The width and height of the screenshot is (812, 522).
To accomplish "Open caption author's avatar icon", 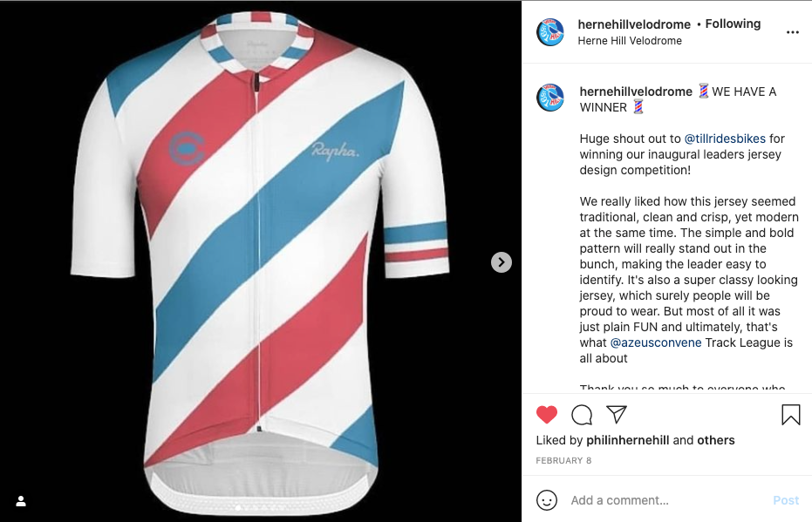I will 550,98.
